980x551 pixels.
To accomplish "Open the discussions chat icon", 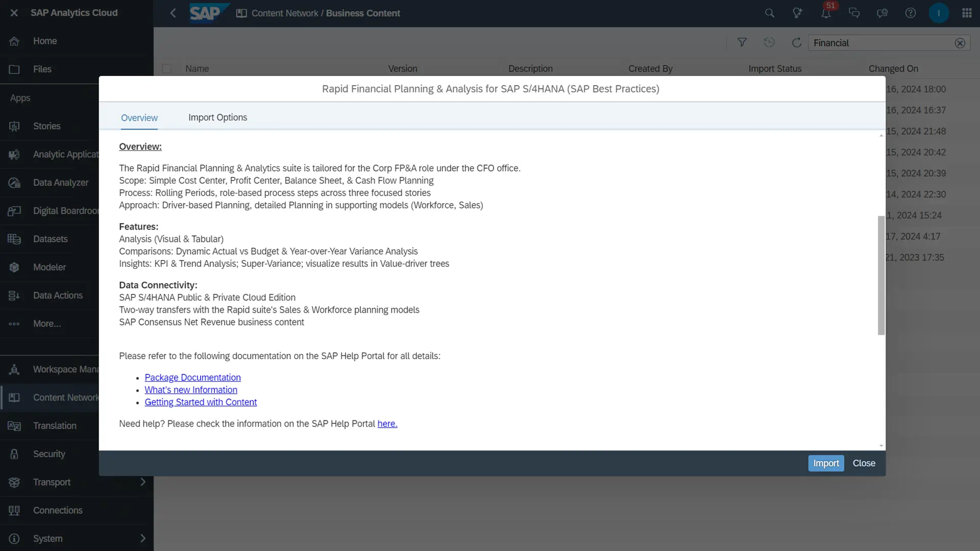I will [x=854, y=13].
